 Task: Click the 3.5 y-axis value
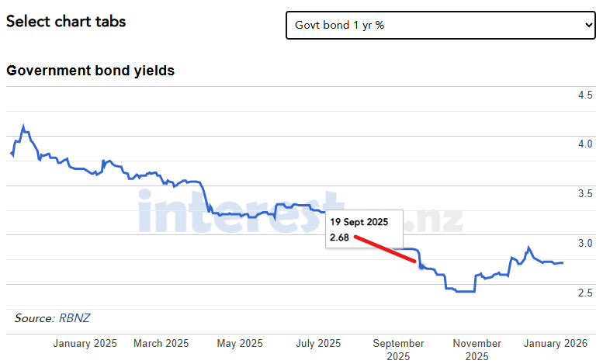coord(584,193)
